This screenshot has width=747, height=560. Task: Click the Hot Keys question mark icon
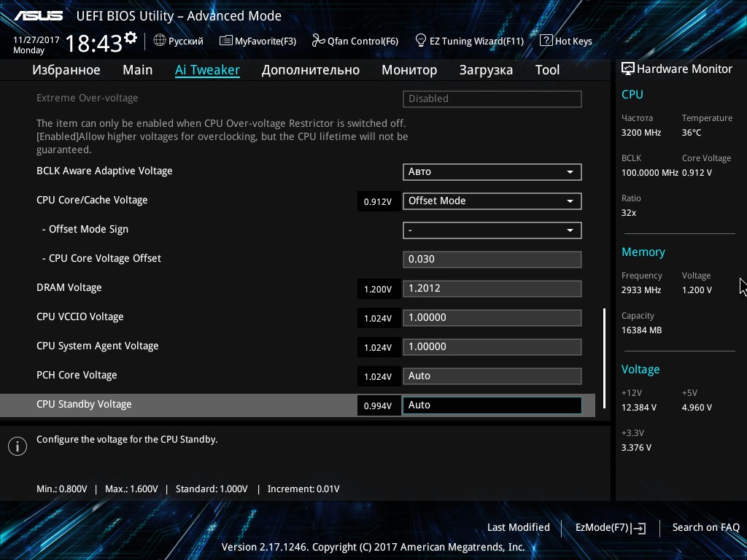[x=546, y=41]
